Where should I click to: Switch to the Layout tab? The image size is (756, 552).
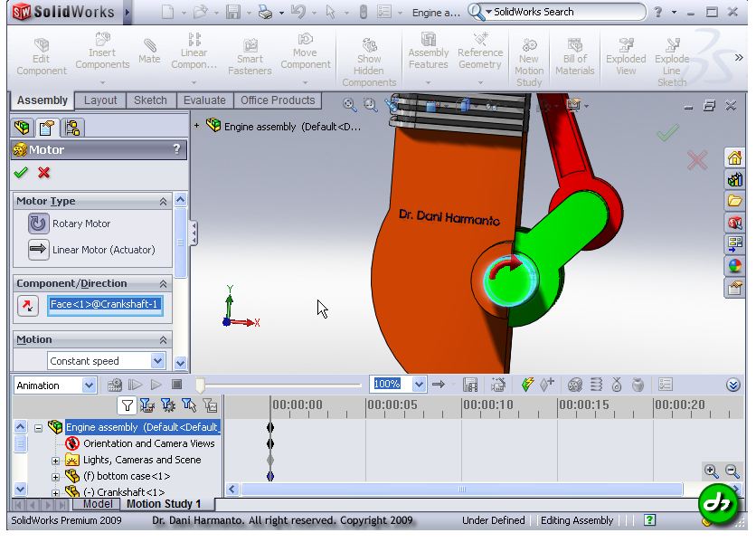click(100, 100)
